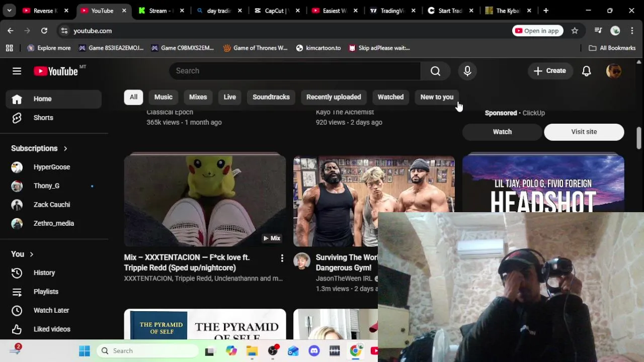Click the YouTube search input field
Screen dimensions: 644x362
295,71
